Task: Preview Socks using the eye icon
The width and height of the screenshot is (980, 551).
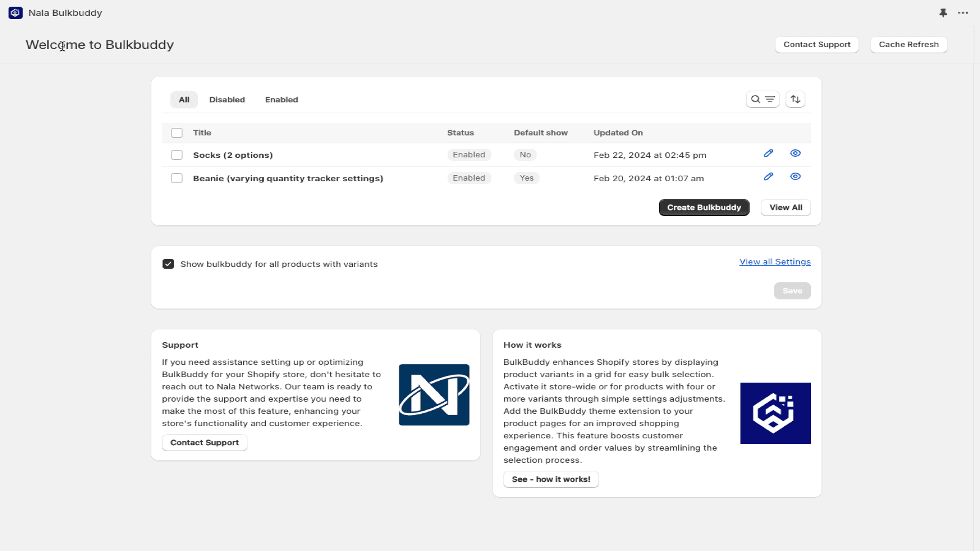Action: click(795, 154)
